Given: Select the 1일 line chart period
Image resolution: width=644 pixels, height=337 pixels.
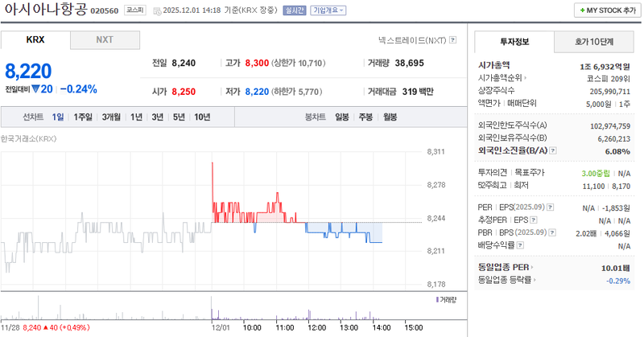Looking at the screenshot, I should pyautogui.click(x=58, y=117).
